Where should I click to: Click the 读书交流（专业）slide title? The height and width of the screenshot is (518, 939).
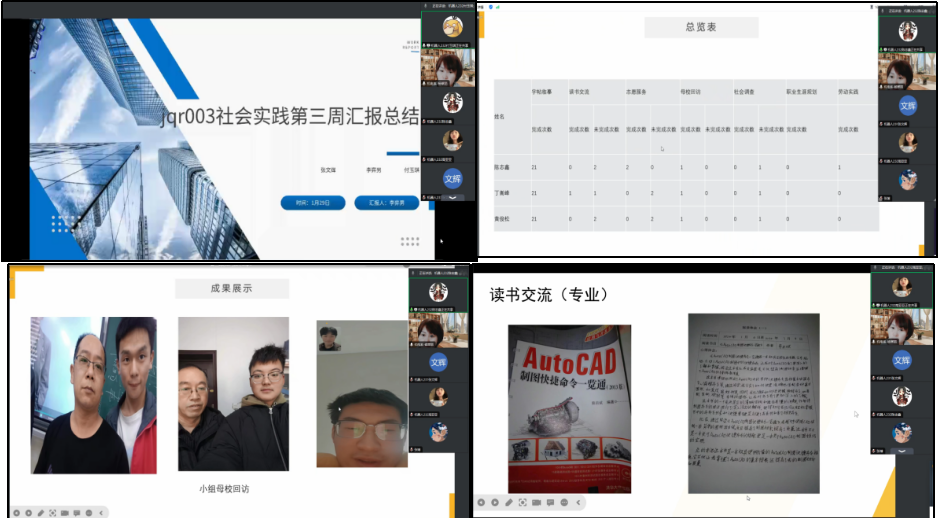click(548, 295)
